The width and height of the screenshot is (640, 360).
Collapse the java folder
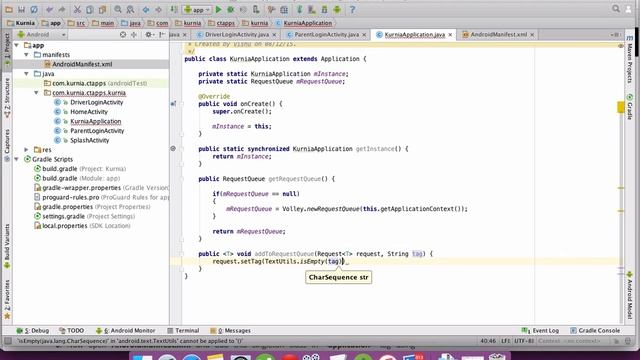pos(27,74)
